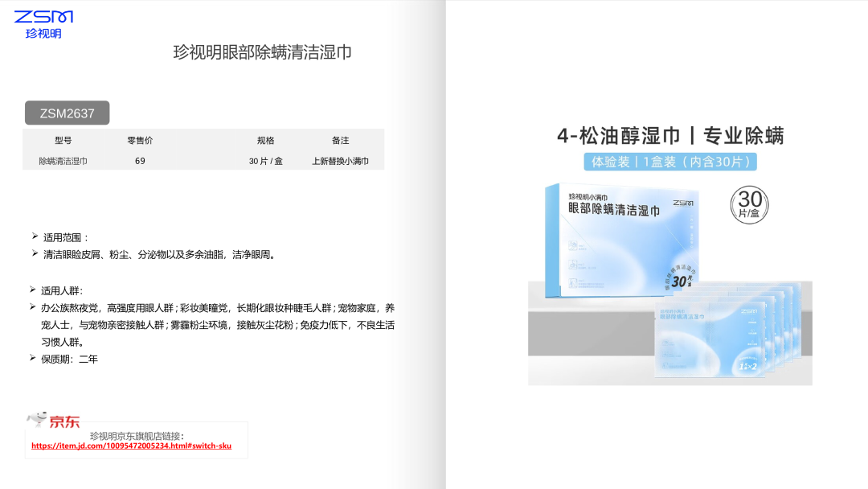868x489 pixels.
Task: Click the 珍视明眼部除螨清洁湿巾 page title
Action: click(x=263, y=52)
